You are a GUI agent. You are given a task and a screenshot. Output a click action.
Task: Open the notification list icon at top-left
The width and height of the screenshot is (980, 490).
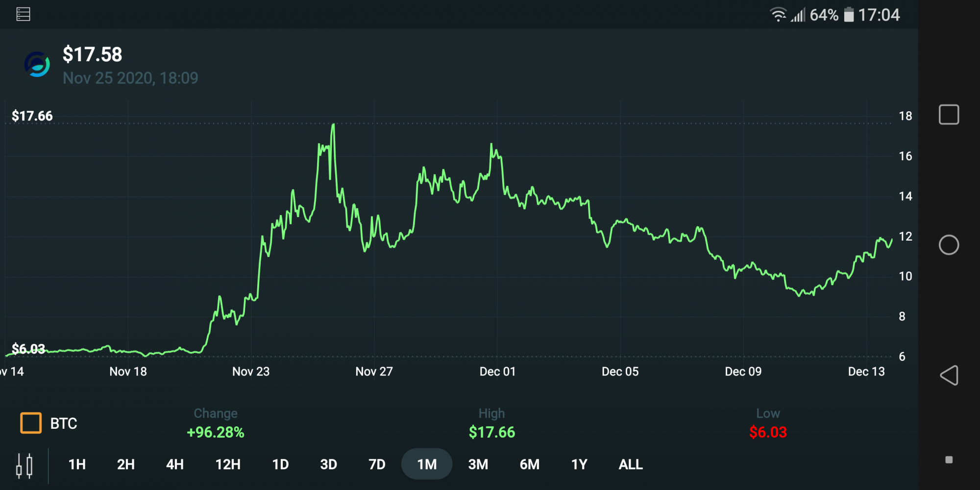pyautogui.click(x=23, y=14)
